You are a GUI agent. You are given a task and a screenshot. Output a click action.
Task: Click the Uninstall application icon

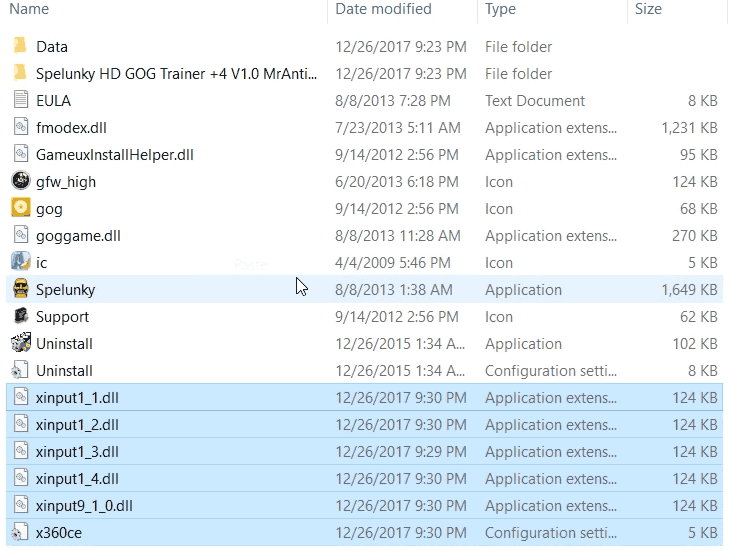click(21, 343)
